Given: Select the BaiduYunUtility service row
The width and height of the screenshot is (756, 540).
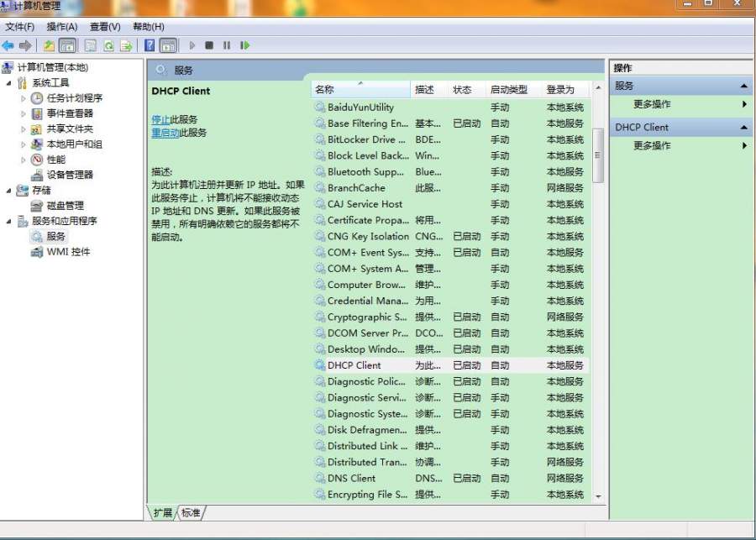Looking at the screenshot, I should [450, 107].
